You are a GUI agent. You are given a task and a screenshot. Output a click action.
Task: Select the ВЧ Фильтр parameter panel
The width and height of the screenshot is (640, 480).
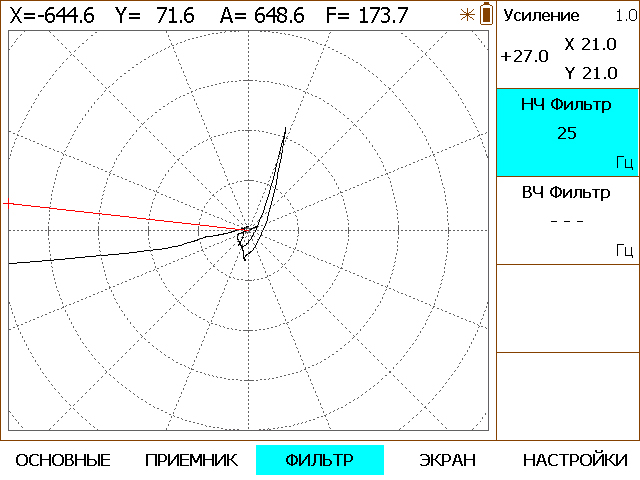tap(568, 221)
